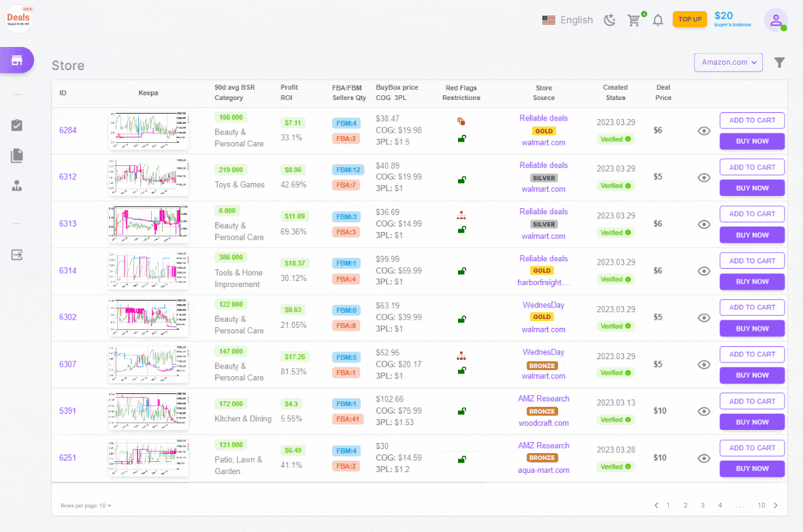Open the notifications bell
803x532 pixels.
[x=658, y=20]
